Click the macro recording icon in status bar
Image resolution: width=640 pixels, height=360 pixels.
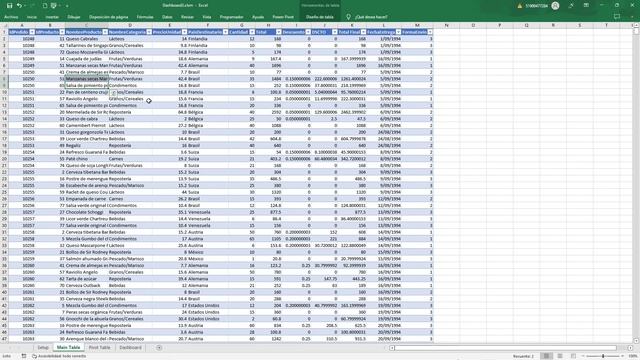(x=24, y=356)
